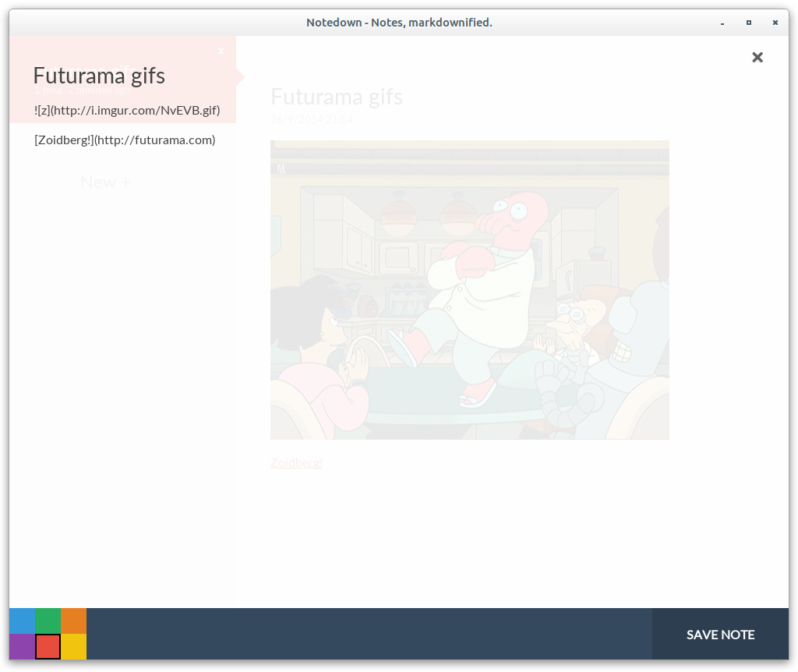This screenshot has width=798, height=672.
Task: Select the red color swatch
Action: [x=48, y=646]
